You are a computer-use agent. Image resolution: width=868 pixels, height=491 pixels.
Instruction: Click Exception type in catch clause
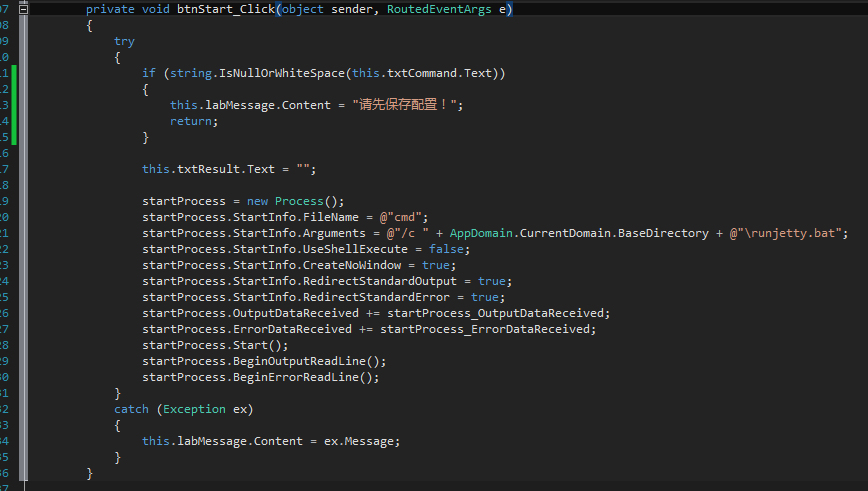(x=194, y=410)
